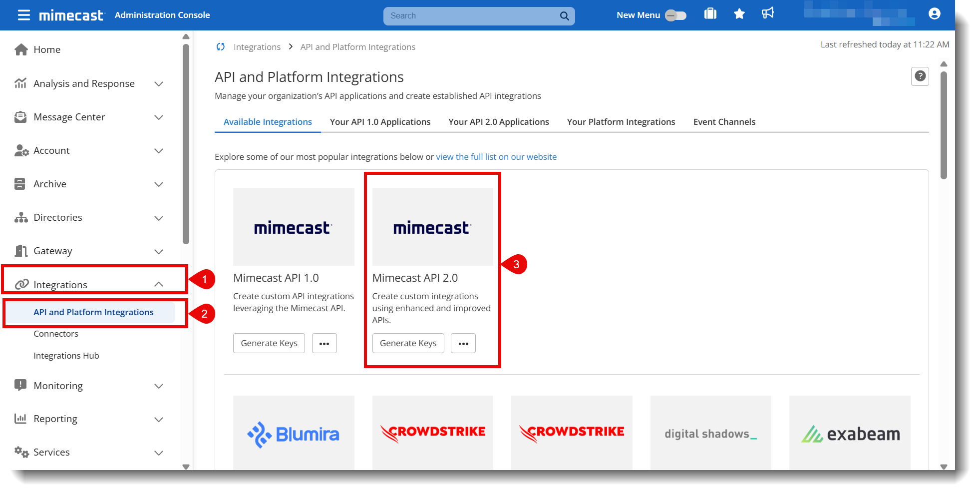Select the Directories sidebar icon
Image resolution: width=980 pixels, height=495 pixels.
[x=20, y=217]
